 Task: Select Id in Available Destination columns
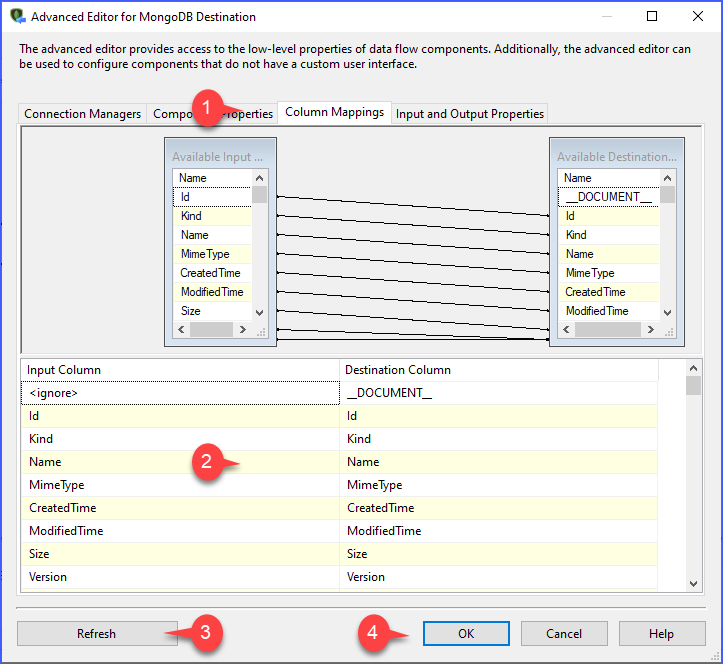609,216
